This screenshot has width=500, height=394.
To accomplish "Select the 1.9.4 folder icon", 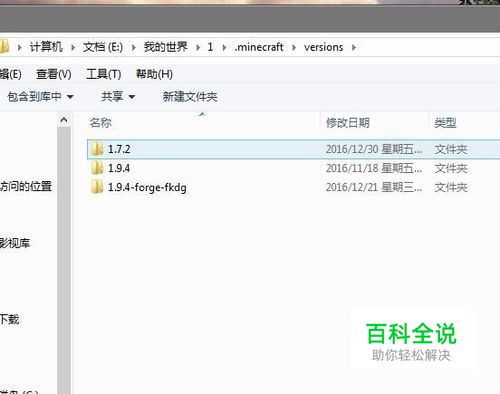I will pos(97,168).
